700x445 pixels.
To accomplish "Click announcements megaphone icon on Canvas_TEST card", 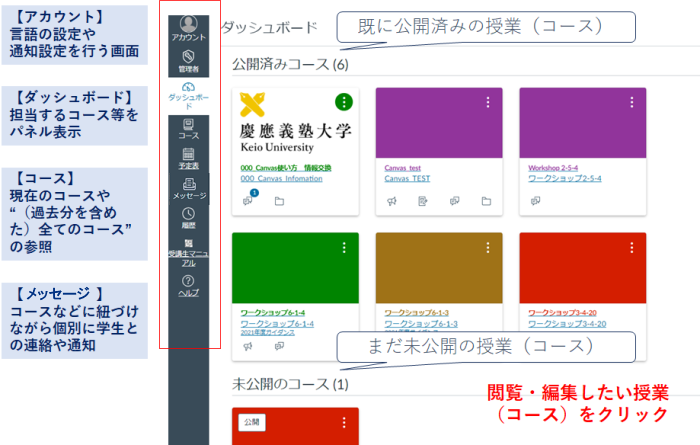I will click(x=390, y=201).
